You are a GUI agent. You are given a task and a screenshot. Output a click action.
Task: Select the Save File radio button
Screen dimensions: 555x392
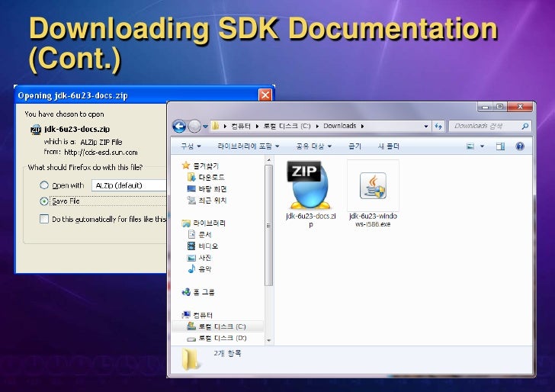(x=44, y=201)
